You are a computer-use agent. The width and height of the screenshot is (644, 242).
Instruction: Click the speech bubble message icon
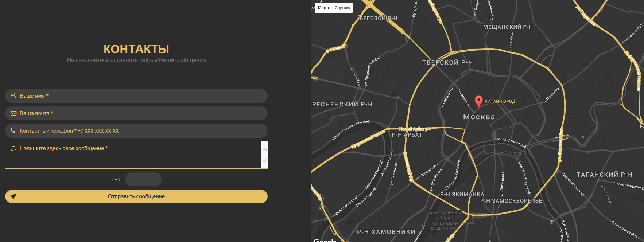tap(13, 148)
